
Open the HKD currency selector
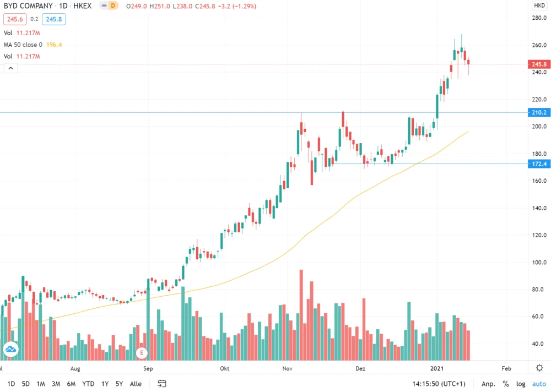point(539,6)
